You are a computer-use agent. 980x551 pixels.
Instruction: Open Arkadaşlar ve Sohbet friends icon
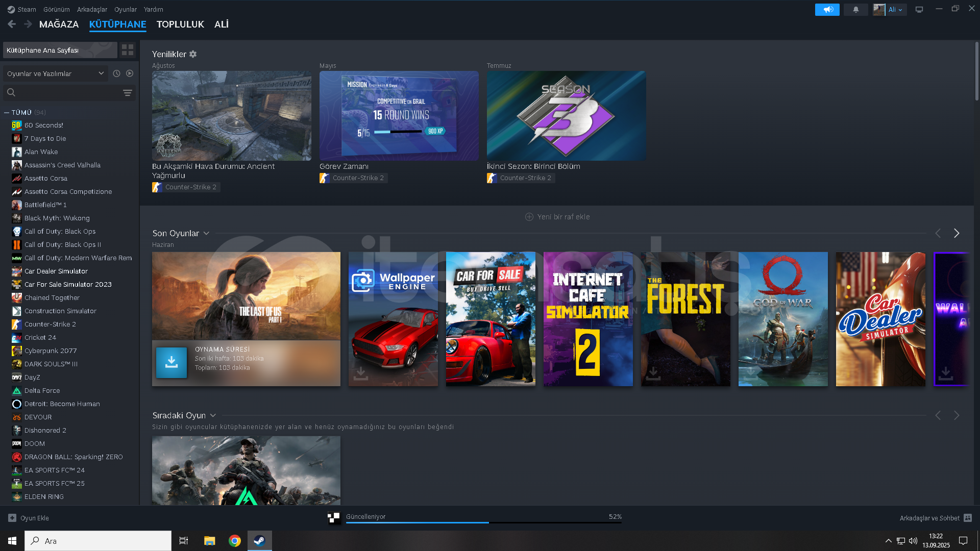click(x=968, y=518)
